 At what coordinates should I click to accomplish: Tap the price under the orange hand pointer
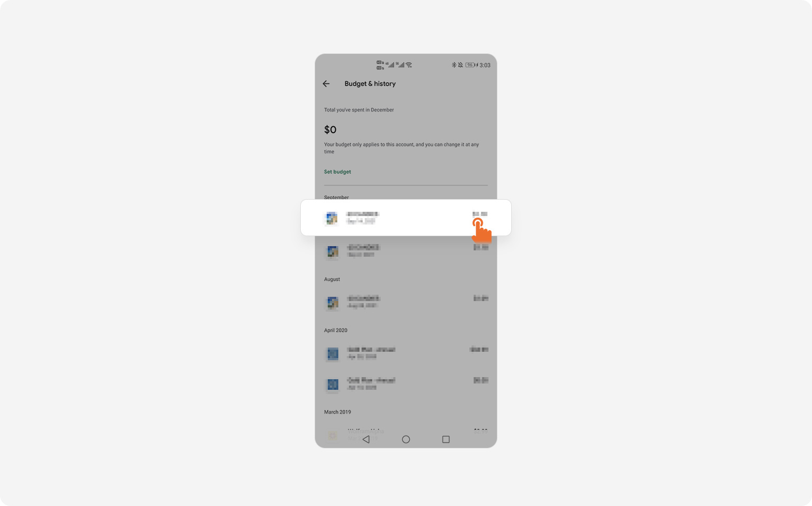point(480,214)
